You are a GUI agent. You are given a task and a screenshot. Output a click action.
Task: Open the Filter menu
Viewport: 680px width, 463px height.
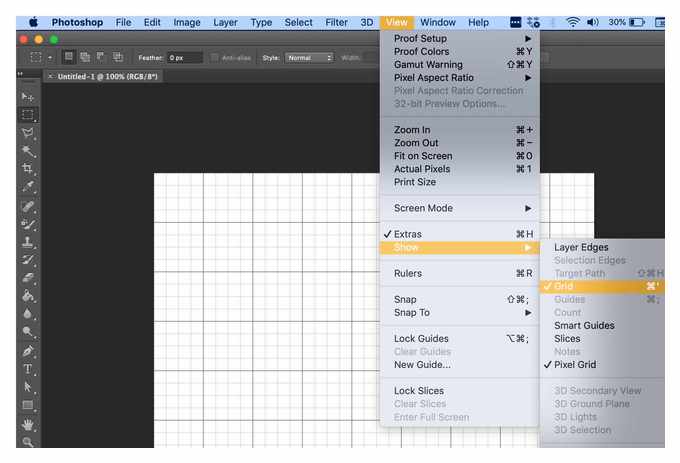pos(337,22)
